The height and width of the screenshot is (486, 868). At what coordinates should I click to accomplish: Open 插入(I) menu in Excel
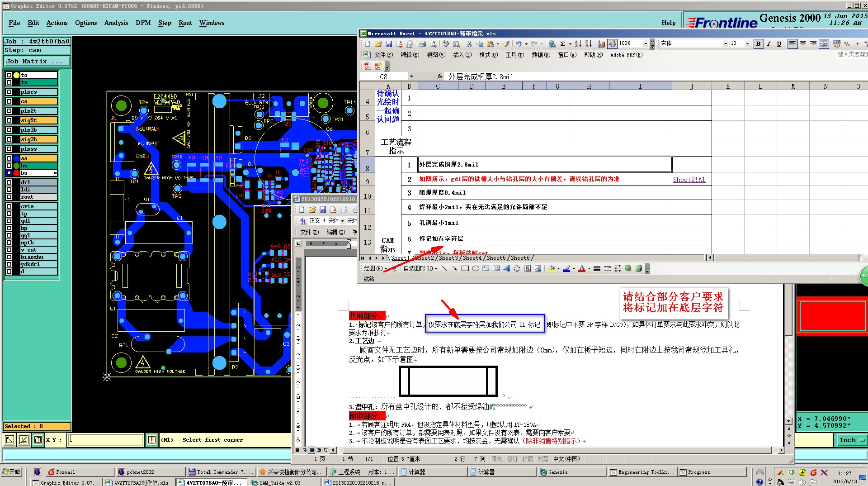(x=462, y=55)
